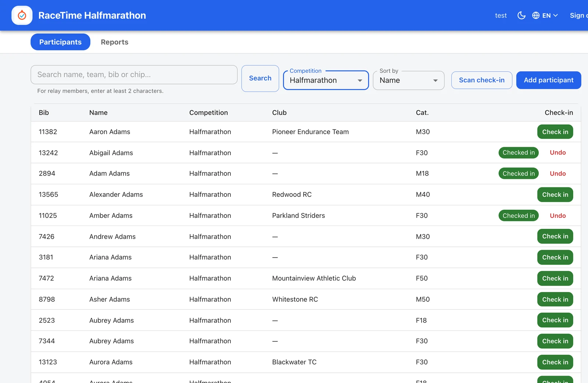Undo check-in for Abigail Adams

click(557, 153)
